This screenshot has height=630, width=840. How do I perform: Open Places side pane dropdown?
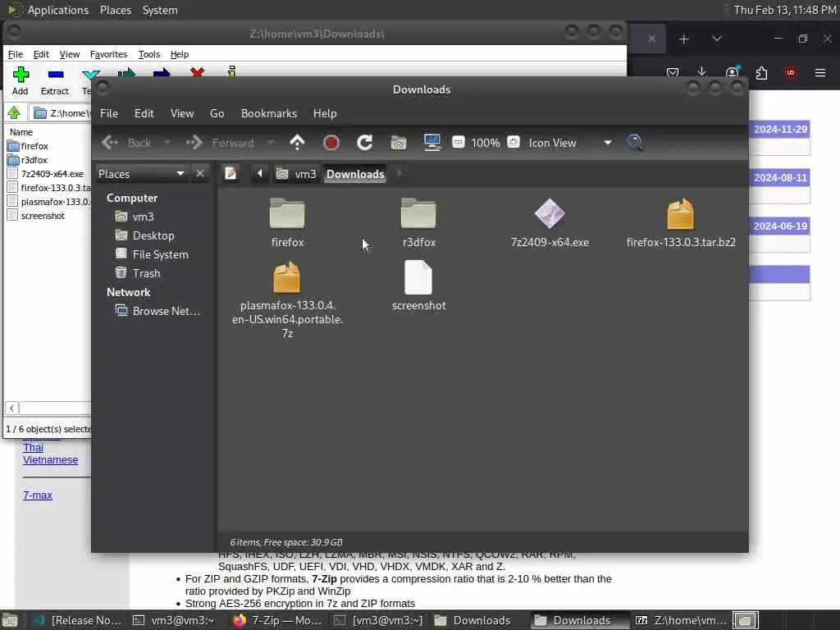(x=141, y=174)
